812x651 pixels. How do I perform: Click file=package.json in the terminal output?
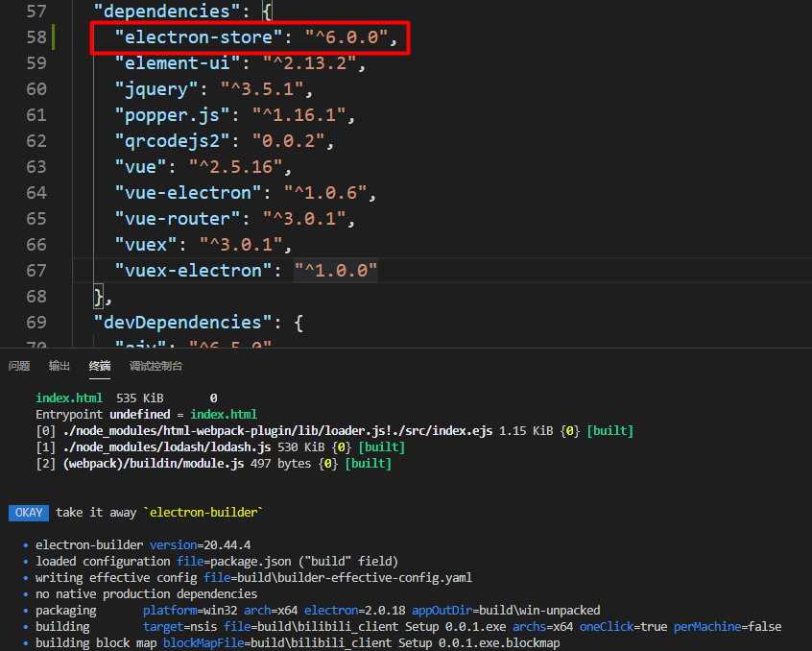click(248, 561)
